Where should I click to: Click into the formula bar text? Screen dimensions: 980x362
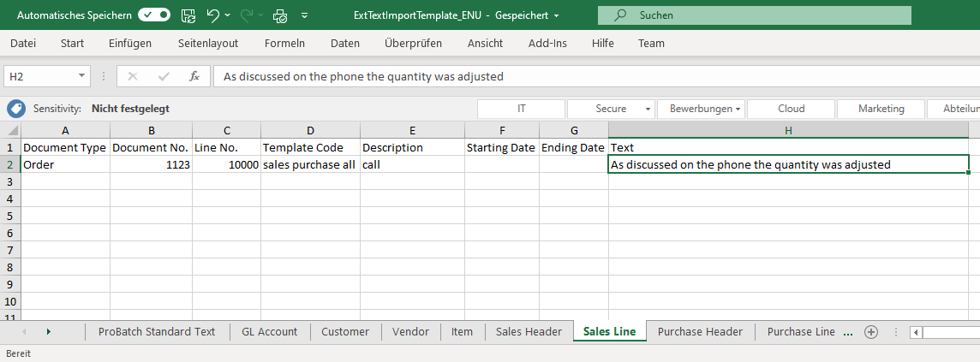point(596,76)
